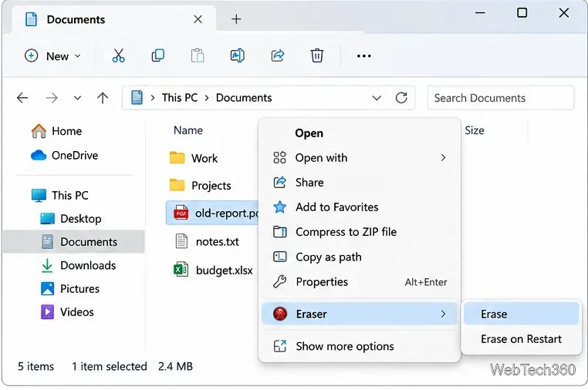Go forward with the right arrow
588x390 pixels.
pyautogui.click(x=52, y=98)
